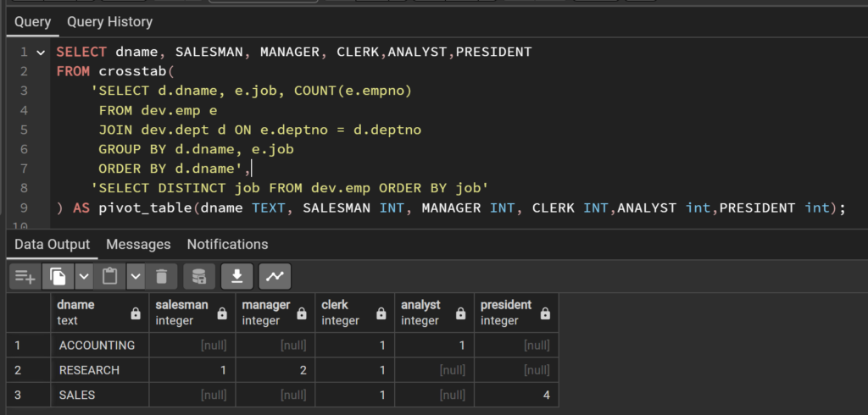Screen dimensions: 868x415
Task: Click the RESEARCH cell
Action: tap(100, 370)
